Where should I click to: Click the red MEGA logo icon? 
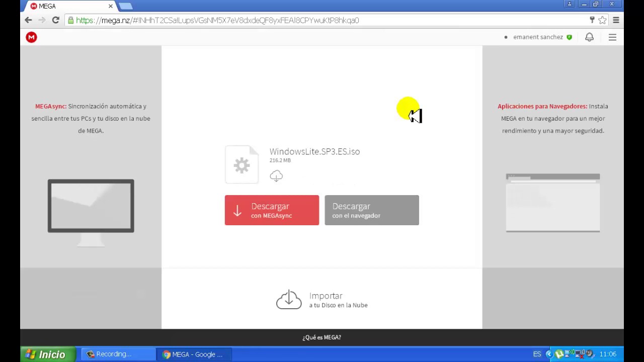coord(31,37)
